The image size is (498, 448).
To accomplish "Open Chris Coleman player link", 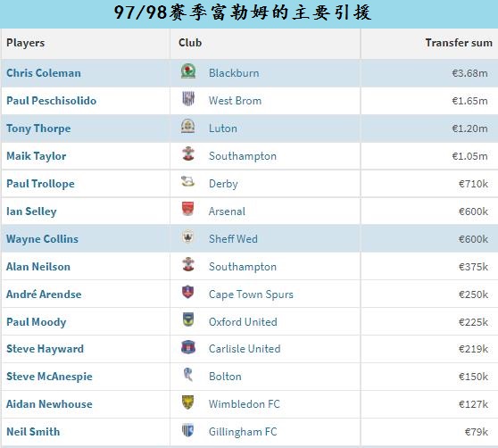I will click(44, 73).
